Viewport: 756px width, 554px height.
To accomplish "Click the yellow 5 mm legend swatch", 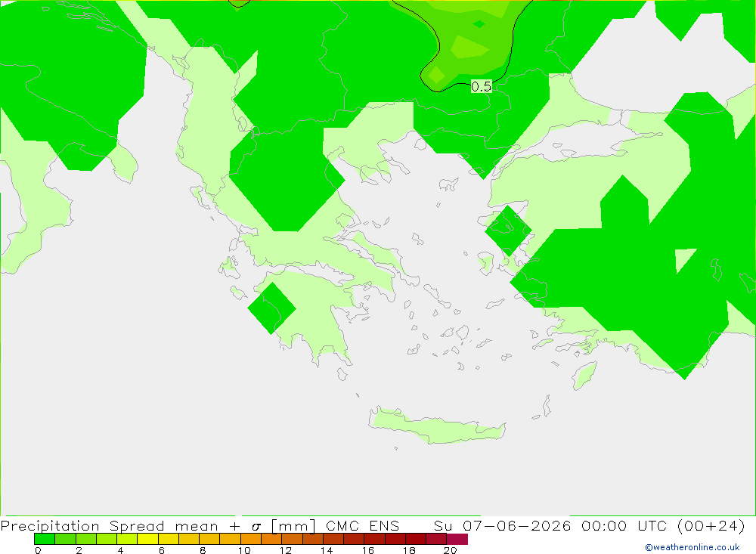I will click(147, 539).
